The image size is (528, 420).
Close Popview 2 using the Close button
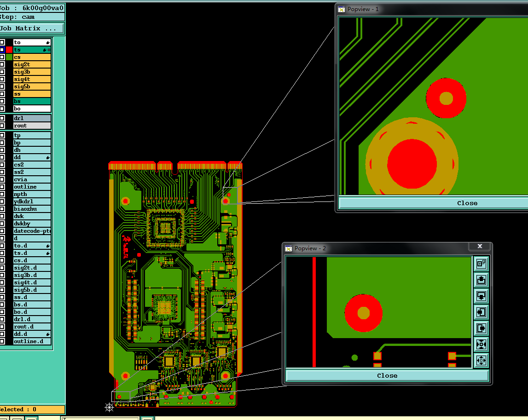[387, 375]
